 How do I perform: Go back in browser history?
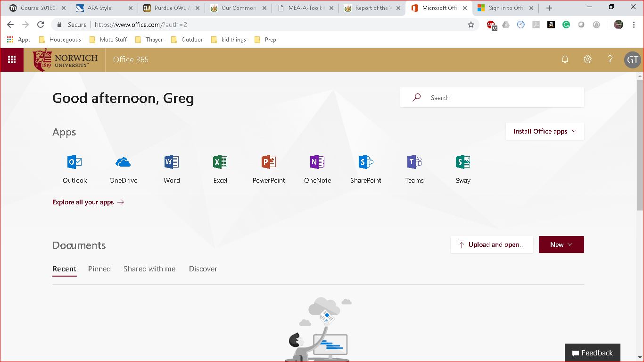click(10, 25)
